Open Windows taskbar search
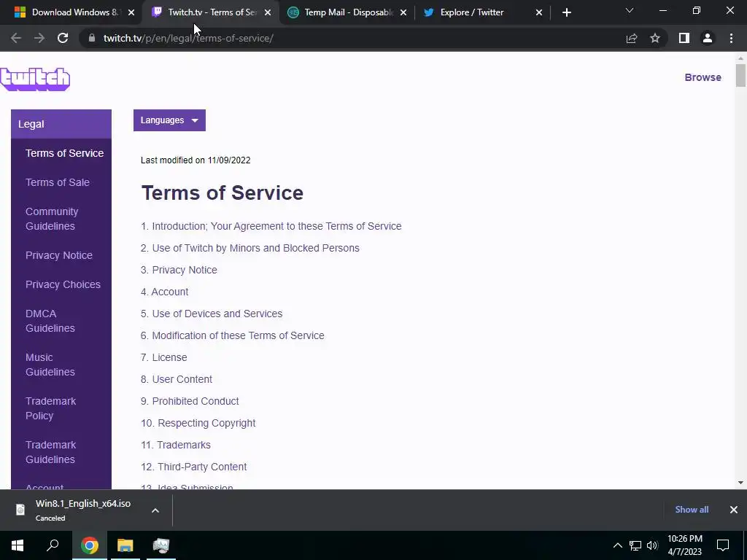The height and width of the screenshot is (560, 747). pyautogui.click(x=53, y=545)
